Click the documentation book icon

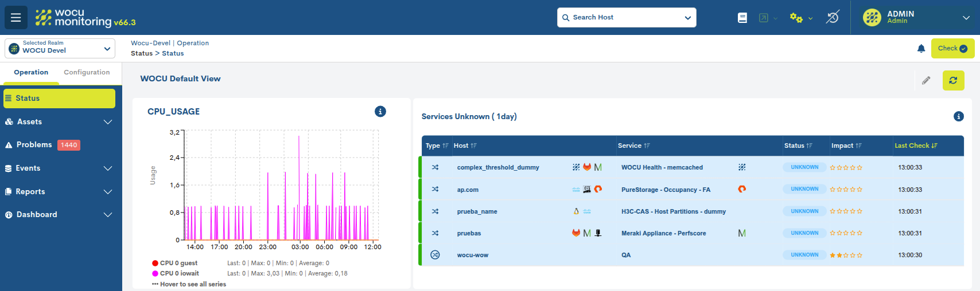[x=742, y=18]
